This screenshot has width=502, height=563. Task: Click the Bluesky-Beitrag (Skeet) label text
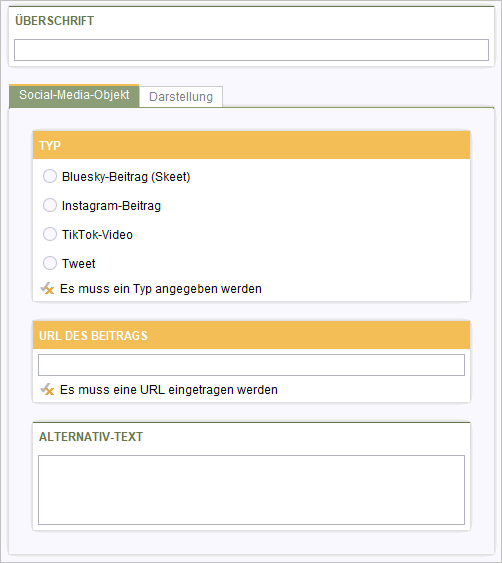pos(126,177)
